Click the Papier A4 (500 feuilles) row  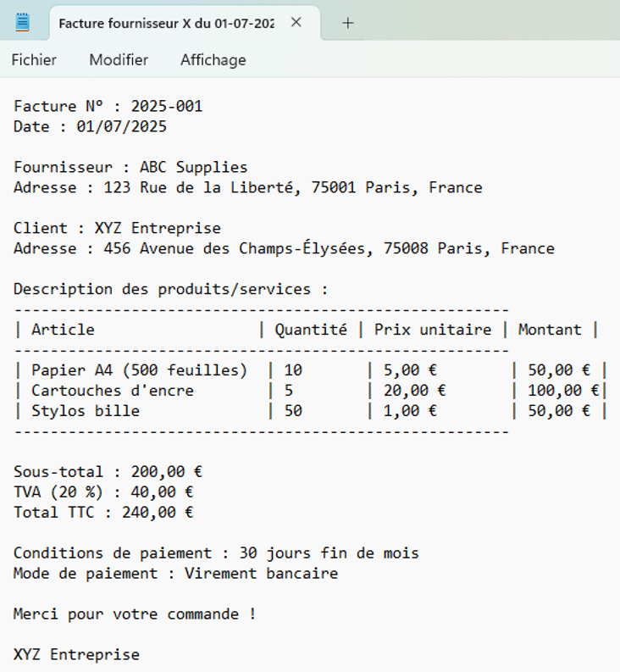(x=139, y=370)
